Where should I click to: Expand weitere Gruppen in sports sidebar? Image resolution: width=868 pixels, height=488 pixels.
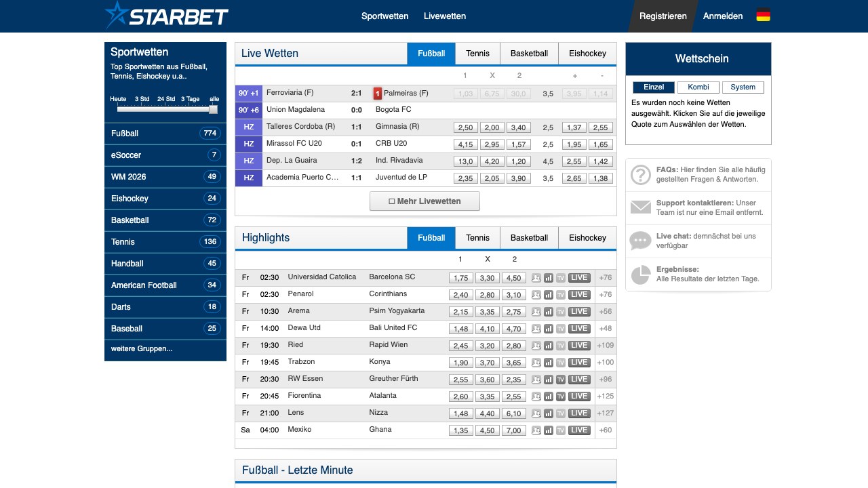[142, 349]
